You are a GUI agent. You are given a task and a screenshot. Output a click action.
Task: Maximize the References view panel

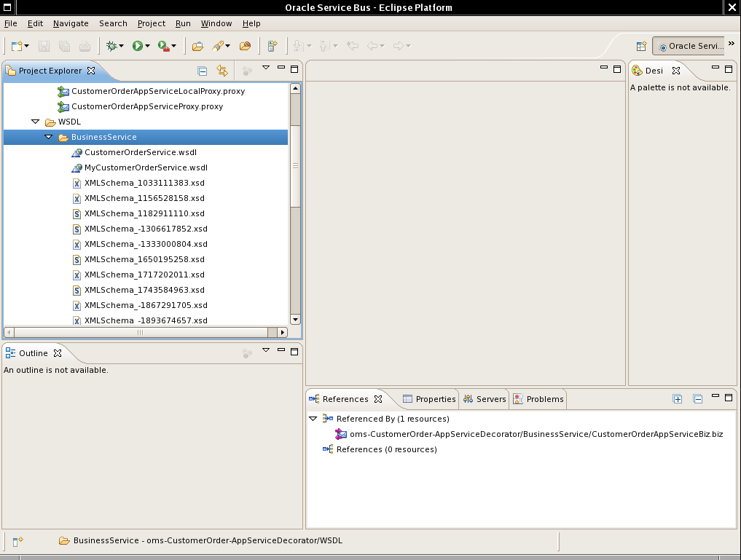coord(729,398)
